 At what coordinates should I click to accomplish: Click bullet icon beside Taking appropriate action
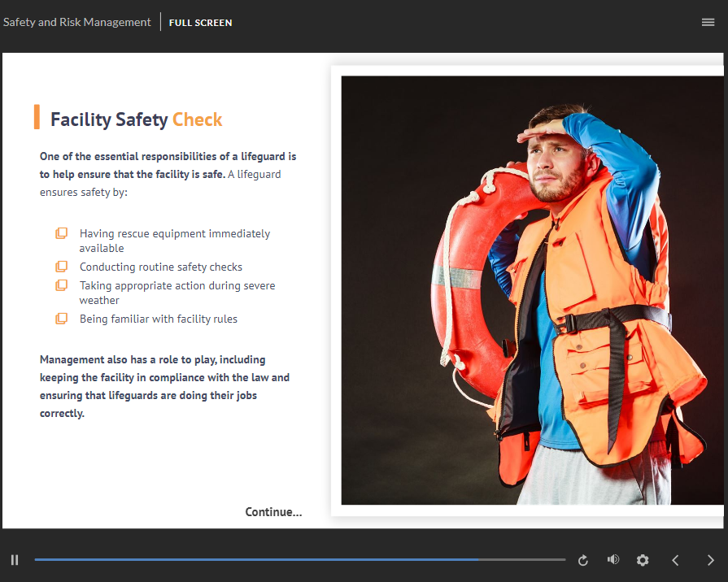(61, 285)
